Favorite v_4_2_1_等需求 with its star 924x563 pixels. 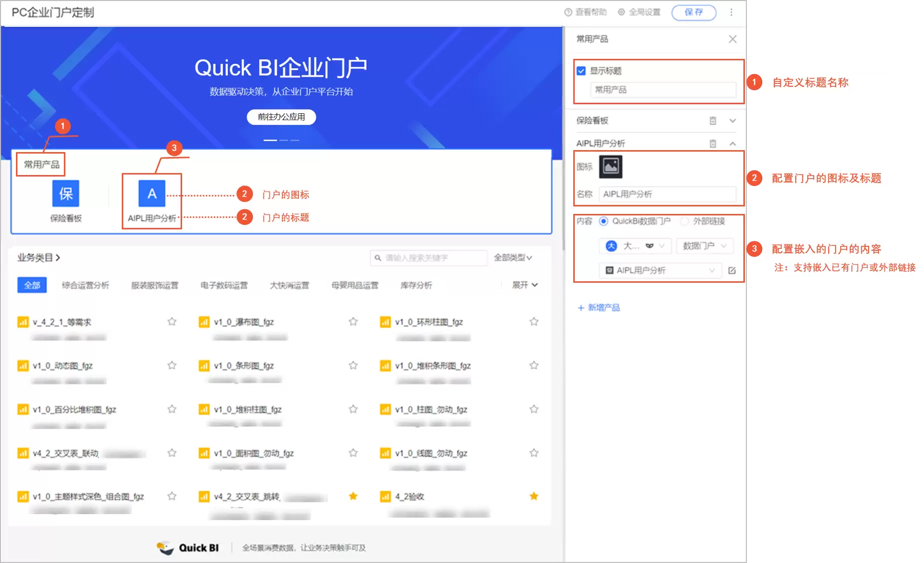pyautogui.click(x=172, y=322)
